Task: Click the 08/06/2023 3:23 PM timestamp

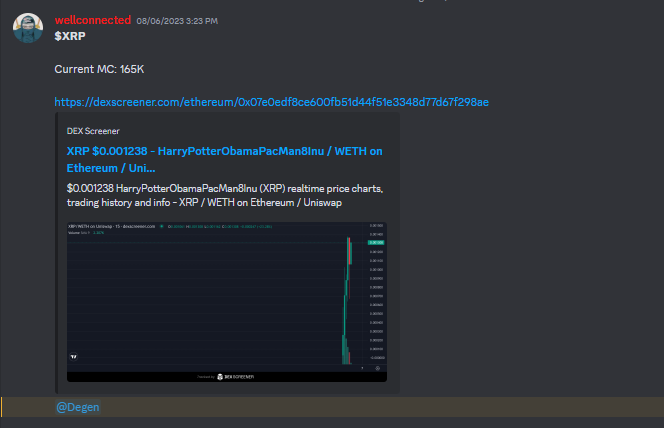Action: [177, 21]
